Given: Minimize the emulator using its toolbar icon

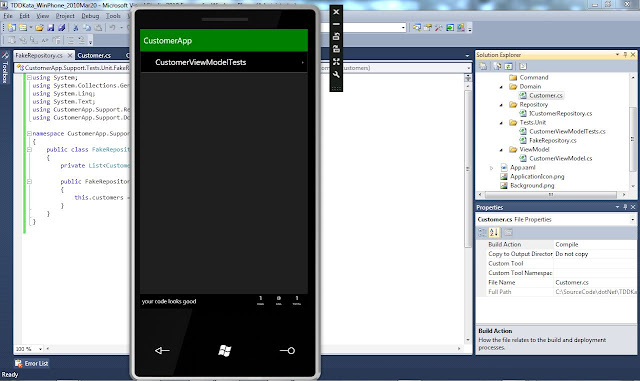Looking at the screenshot, I should tap(336, 24).
